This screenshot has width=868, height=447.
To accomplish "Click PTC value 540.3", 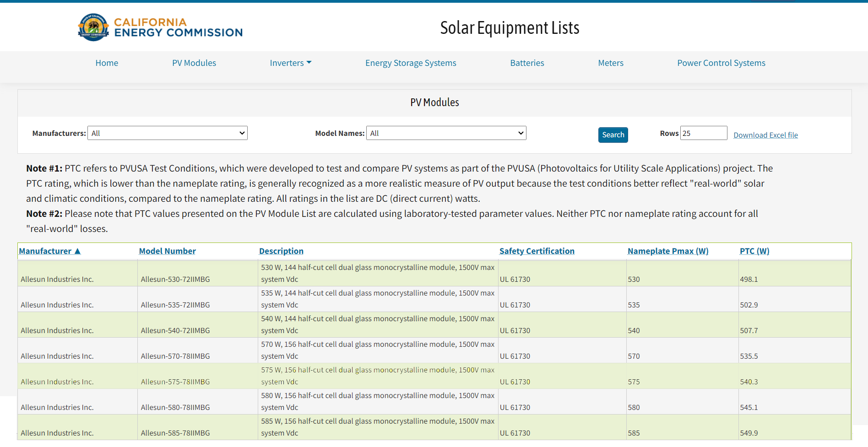I will coord(749,382).
